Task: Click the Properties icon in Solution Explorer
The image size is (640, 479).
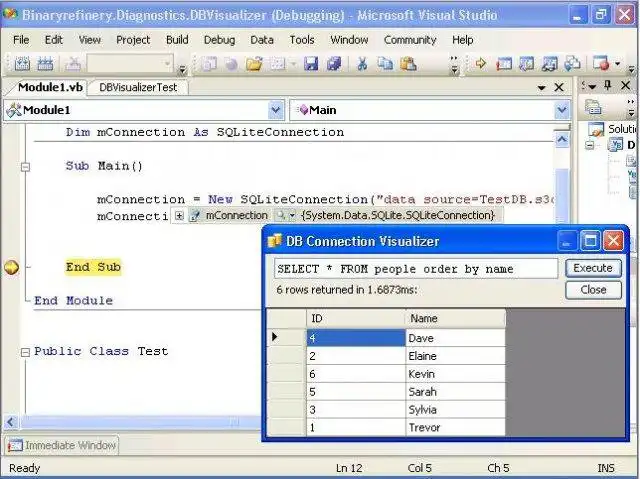Action: tap(593, 107)
